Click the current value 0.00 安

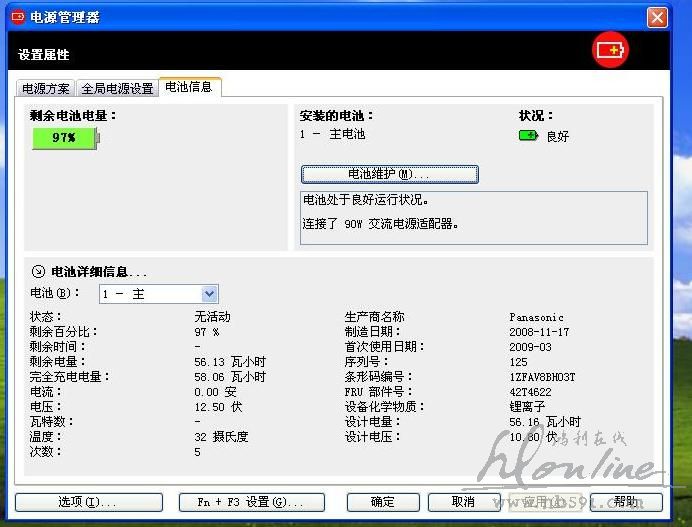point(215,392)
